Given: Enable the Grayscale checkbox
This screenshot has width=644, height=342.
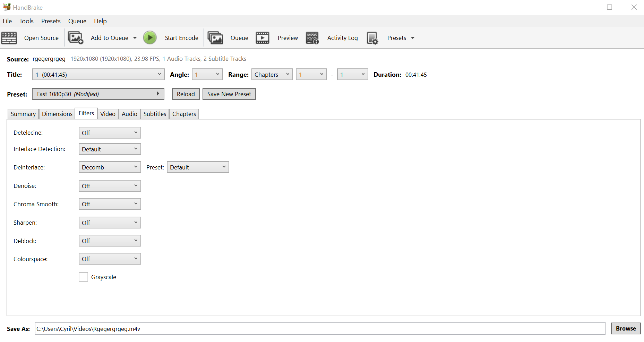Looking at the screenshot, I should point(83,277).
